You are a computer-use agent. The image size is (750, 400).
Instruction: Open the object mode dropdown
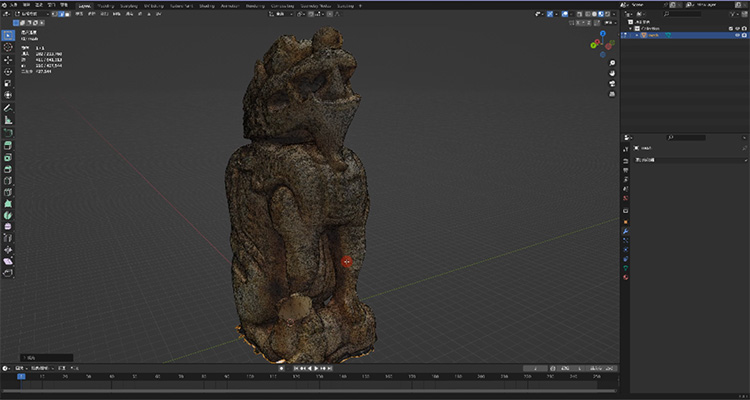[x=30, y=15]
